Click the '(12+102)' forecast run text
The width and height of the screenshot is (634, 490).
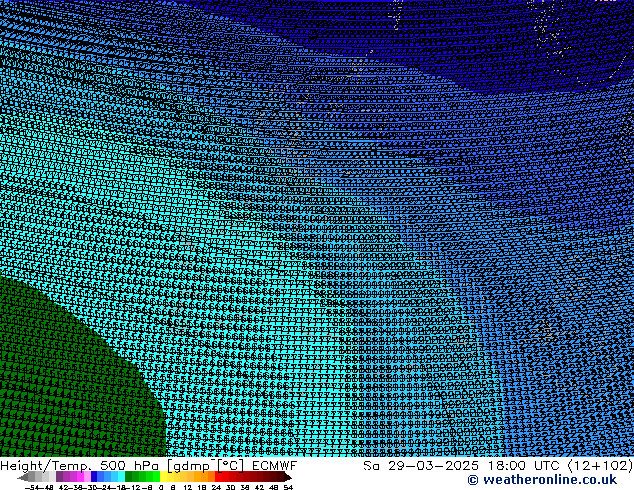coord(600,466)
